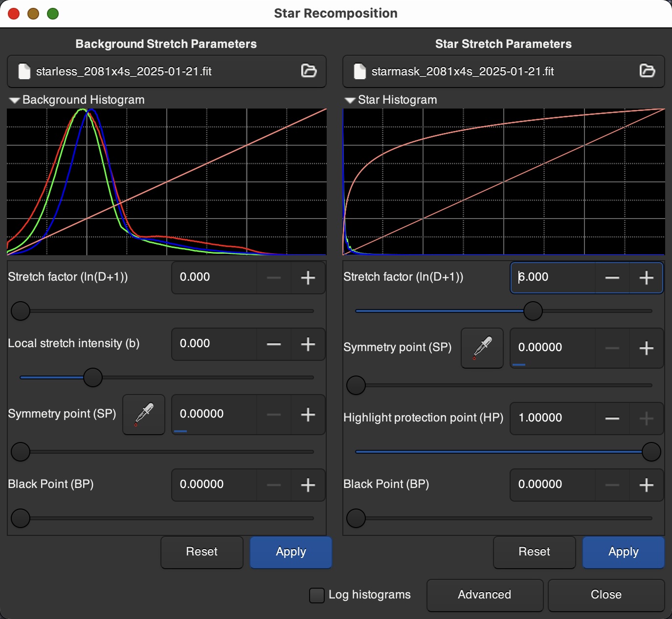Click the Local stretch intensity (b) label

pos(74,344)
